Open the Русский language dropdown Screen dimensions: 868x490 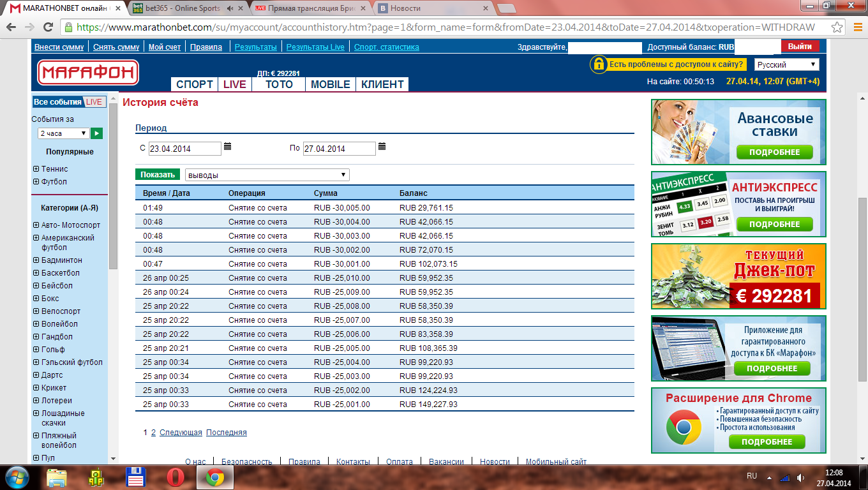click(x=786, y=64)
